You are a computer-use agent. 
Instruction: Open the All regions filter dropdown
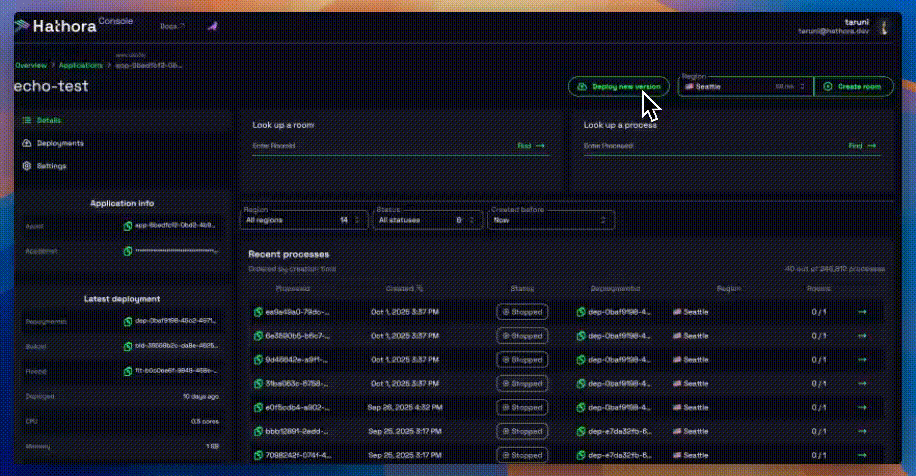click(x=304, y=220)
